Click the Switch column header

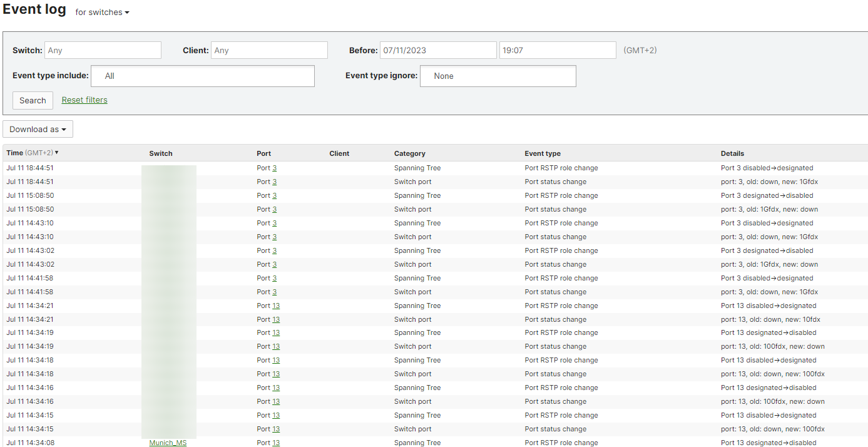pyautogui.click(x=160, y=153)
